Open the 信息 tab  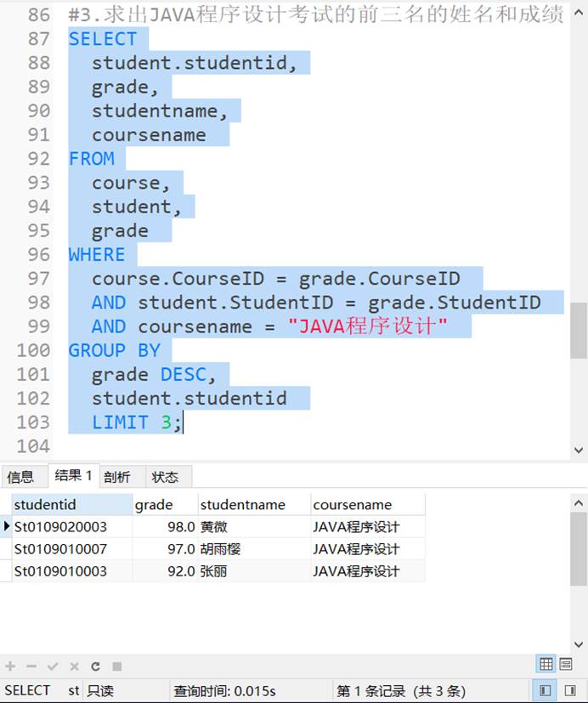pyautogui.click(x=25, y=476)
